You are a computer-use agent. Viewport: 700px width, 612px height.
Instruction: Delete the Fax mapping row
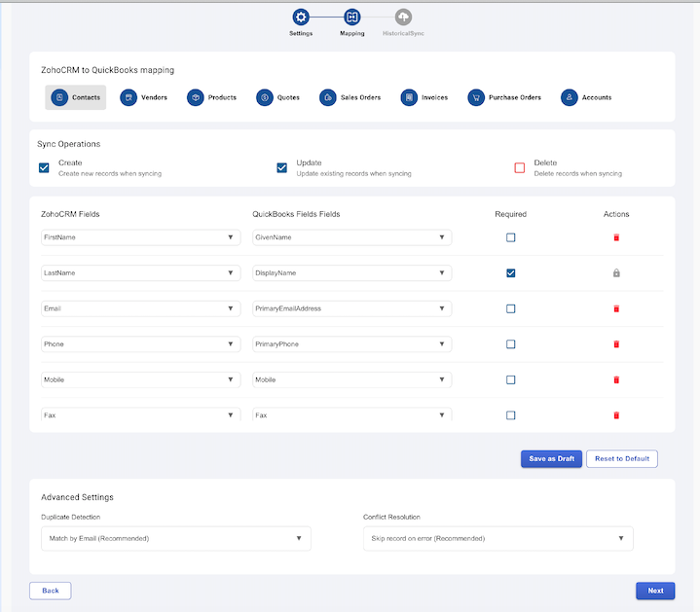tap(616, 415)
